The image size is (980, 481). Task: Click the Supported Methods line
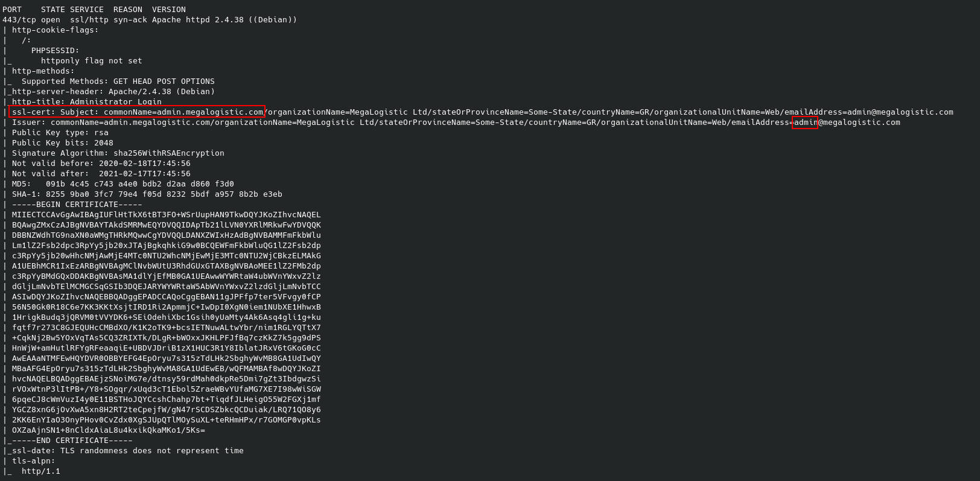(x=118, y=81)
